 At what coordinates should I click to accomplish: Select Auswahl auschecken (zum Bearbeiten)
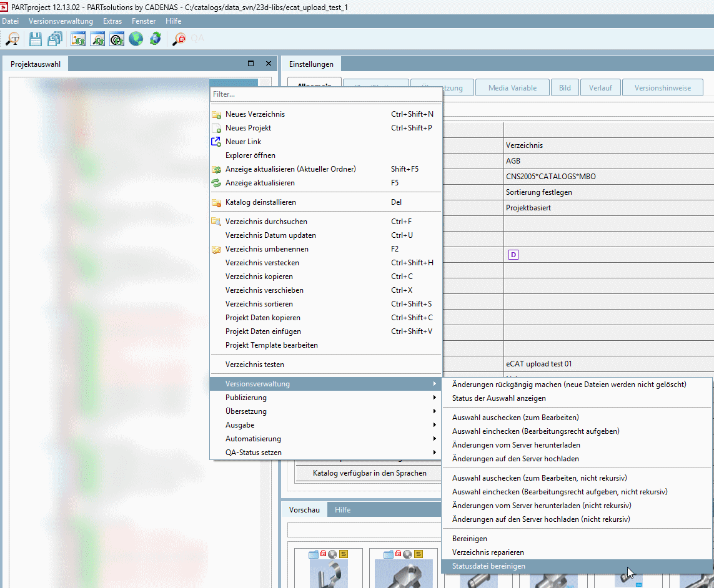[x=577, y=418]
